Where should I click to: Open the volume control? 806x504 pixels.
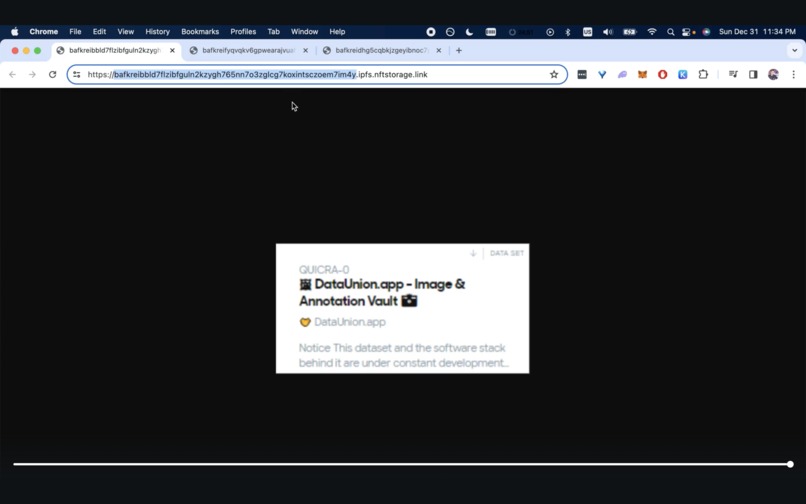click(x=608, y=32)
